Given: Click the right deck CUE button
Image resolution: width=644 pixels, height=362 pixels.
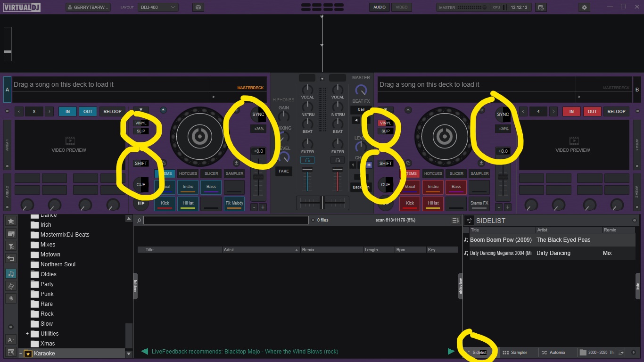Looking at the screenshot, I should coord(386,185).
